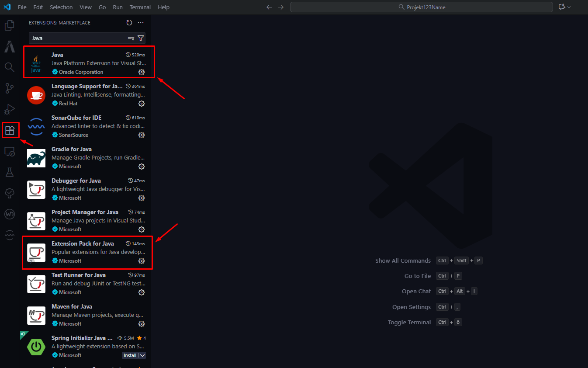Open settings gear for Gradle for Java
This screenshot has width=588, height=368.
[142, 167]
